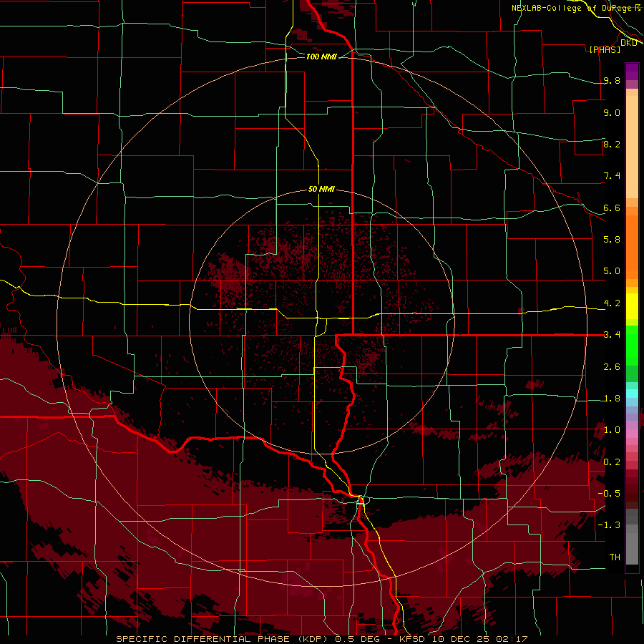Click the pink segment of the color bar

pos(632,434)
